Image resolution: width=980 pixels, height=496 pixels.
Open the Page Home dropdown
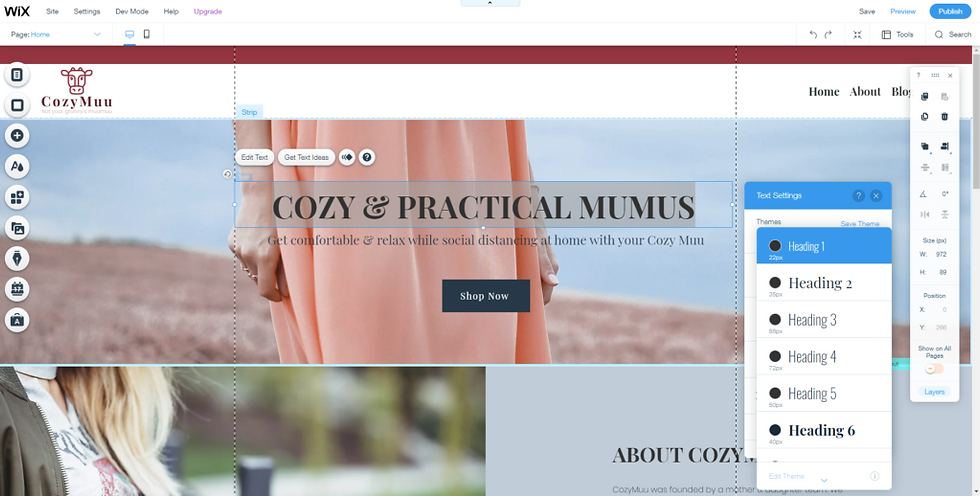[x=56, y=34]
